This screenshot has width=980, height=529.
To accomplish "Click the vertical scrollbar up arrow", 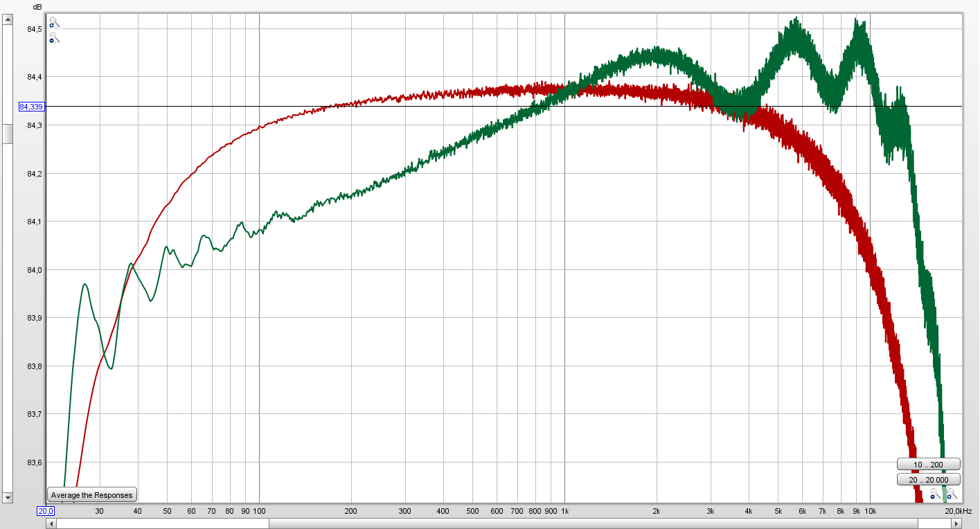I will pyautogui.click(x=8, y=19).
